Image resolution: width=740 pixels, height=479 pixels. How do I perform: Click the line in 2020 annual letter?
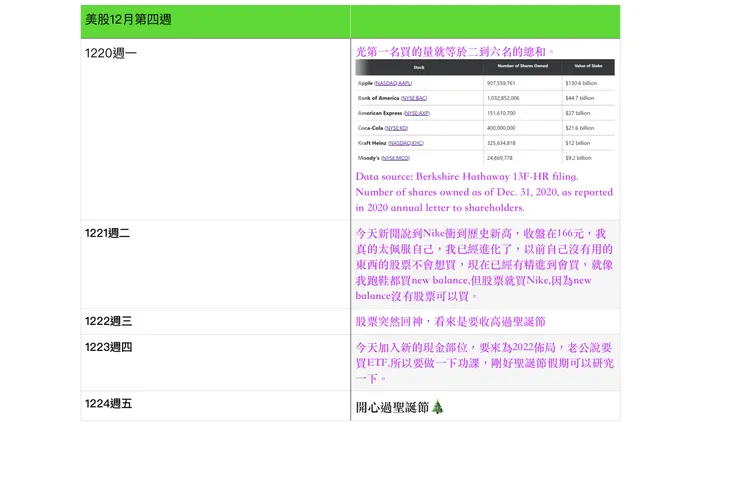point(440,208)
